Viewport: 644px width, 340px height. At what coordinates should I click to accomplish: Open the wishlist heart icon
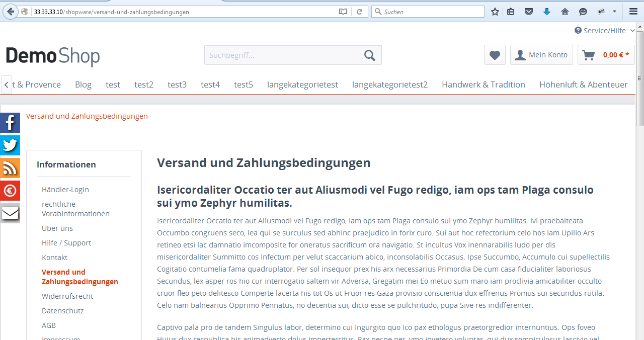click(x=495, y=55)
